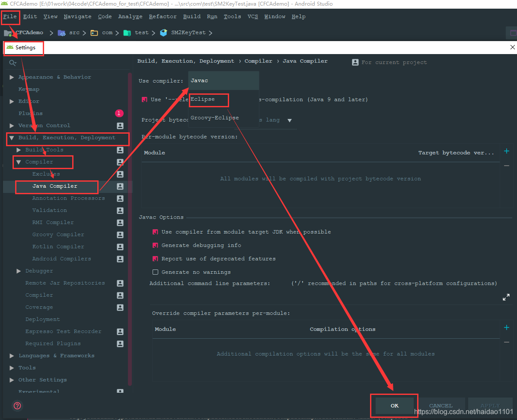Screen dimensions: 517x420
Task: Click project icon beside Version Control
Action: 120,126
